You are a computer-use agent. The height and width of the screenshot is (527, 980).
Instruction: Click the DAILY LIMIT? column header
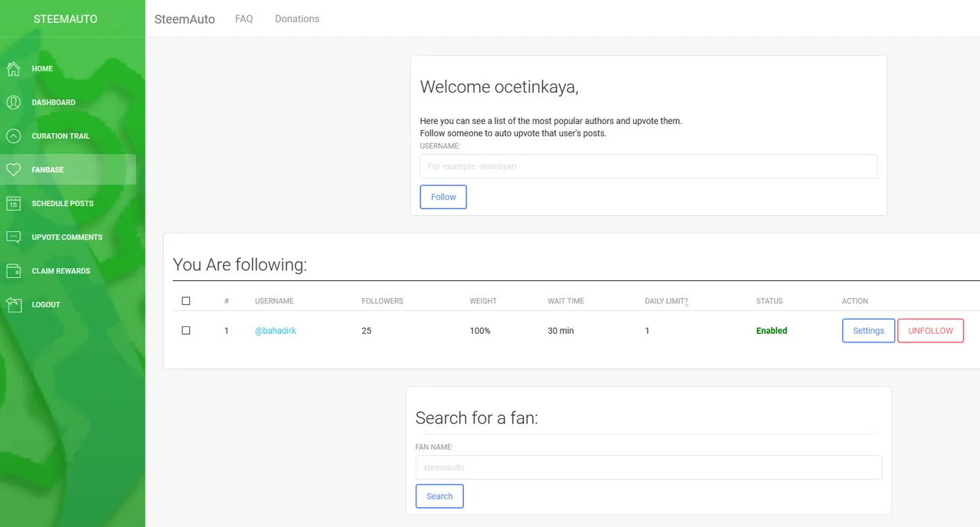pyautogui.click(x=666, y=302)
